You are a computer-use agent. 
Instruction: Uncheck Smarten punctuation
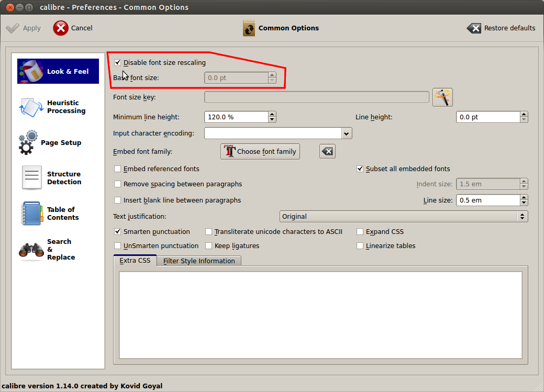118,232
